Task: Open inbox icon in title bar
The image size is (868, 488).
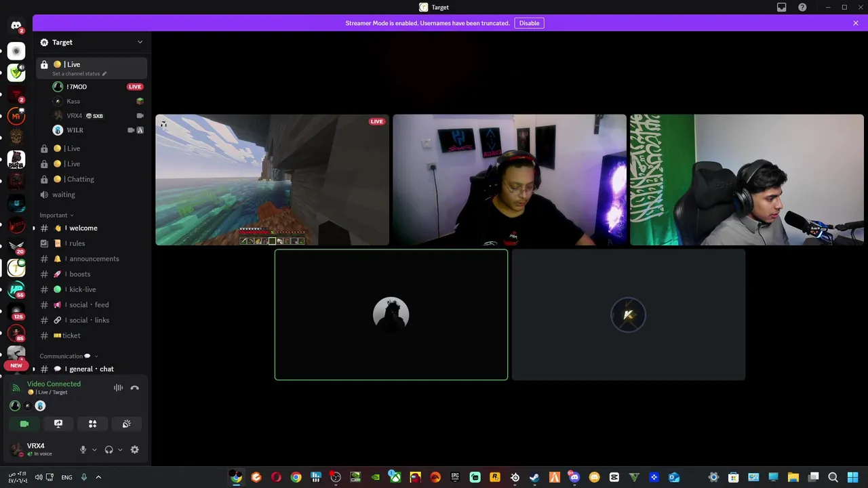Action: click(x=781, y=7)
